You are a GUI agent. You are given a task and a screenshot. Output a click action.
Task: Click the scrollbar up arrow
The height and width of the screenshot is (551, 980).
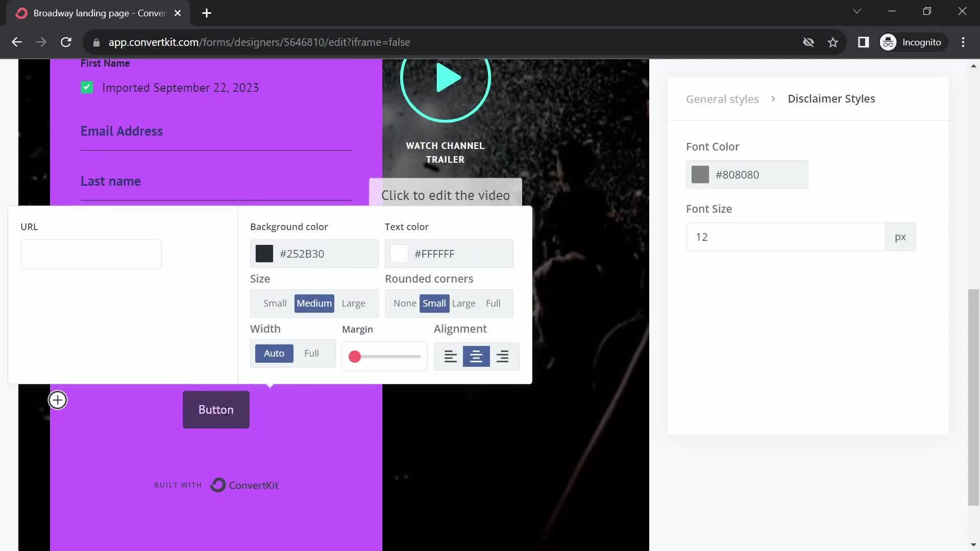pyautogui.click(x=973, y=66)
